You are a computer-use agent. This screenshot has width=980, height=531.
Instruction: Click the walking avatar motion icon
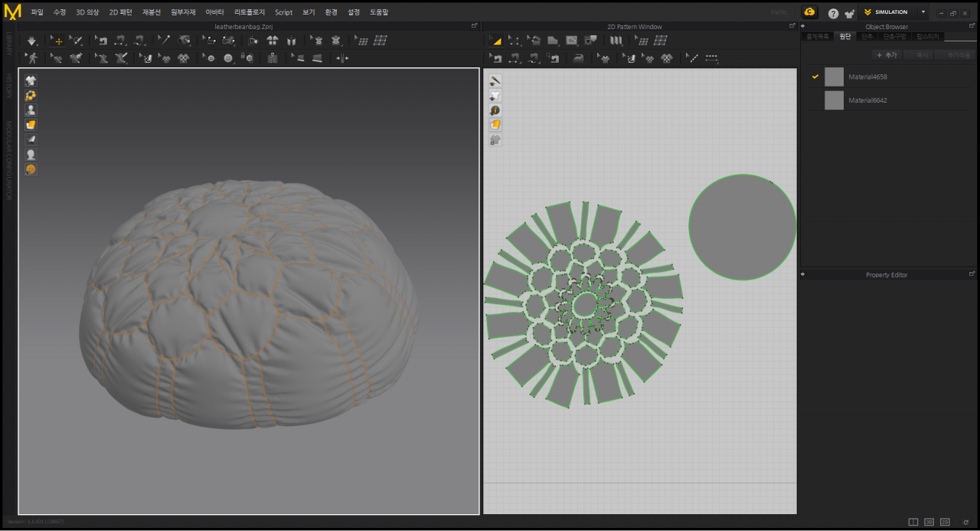pos(31,58)
